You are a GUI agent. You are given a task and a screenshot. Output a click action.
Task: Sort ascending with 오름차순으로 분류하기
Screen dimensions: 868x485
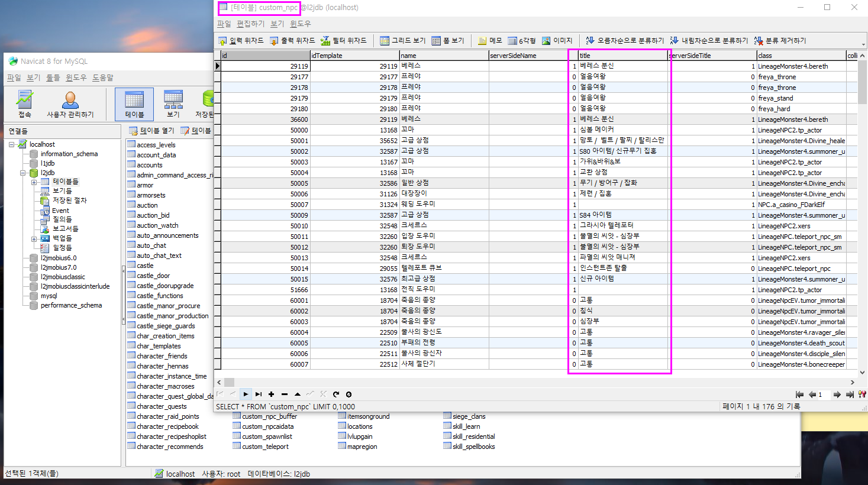coord(625,41)
